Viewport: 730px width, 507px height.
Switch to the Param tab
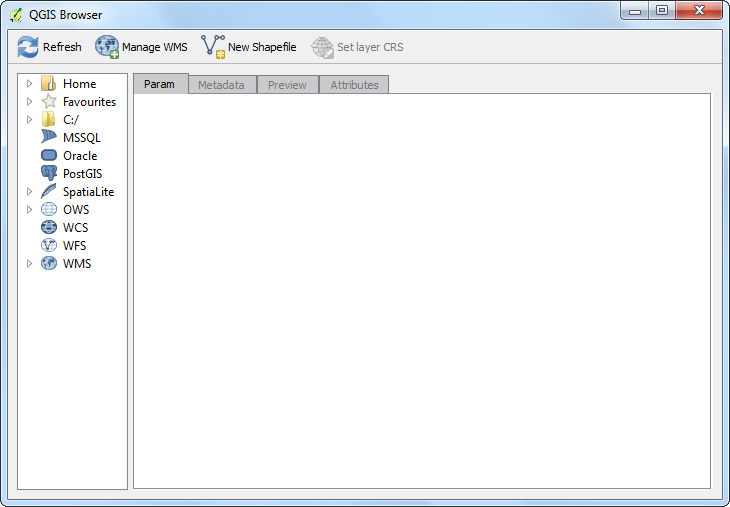pyautogui.click(x=161, y=84)
